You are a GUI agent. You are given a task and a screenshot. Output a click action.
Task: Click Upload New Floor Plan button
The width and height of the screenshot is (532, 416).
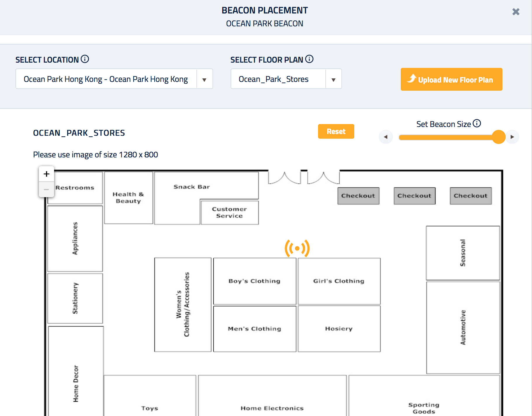pos(451,79)
